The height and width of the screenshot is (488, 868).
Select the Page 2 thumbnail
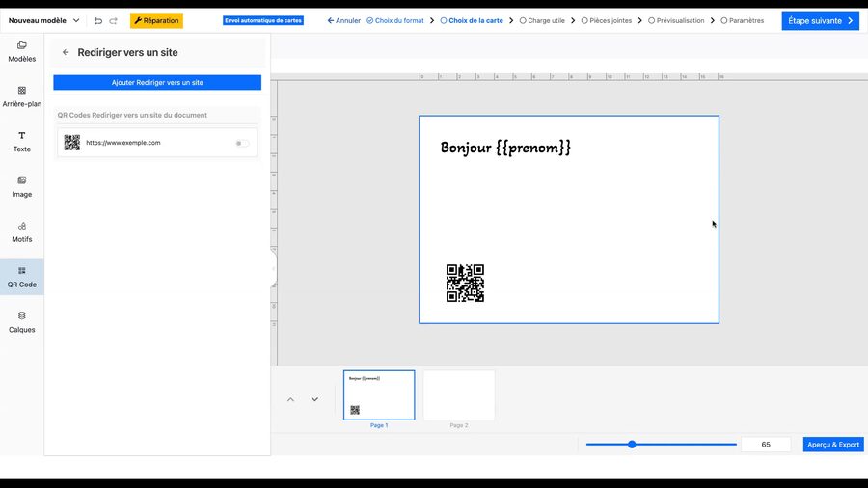click(x=459, y=395)
